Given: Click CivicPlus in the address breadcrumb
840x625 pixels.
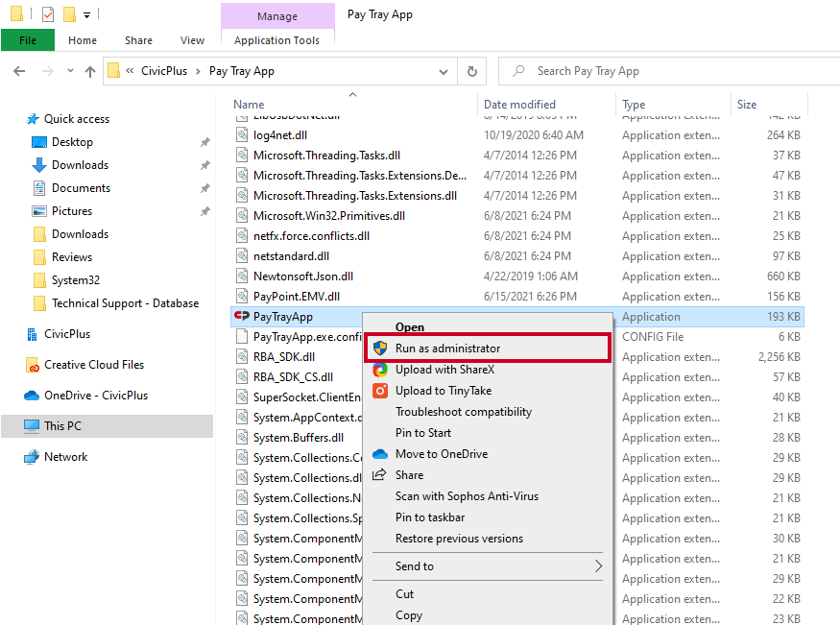Looking at the screenshot, I should 164,71.
